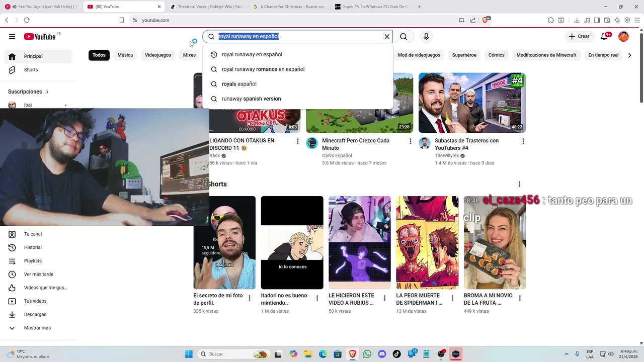Open options for 'LA PEOR MUERTE DE SPIDERMAN'

pyautogui.click(x=452, y=298)
